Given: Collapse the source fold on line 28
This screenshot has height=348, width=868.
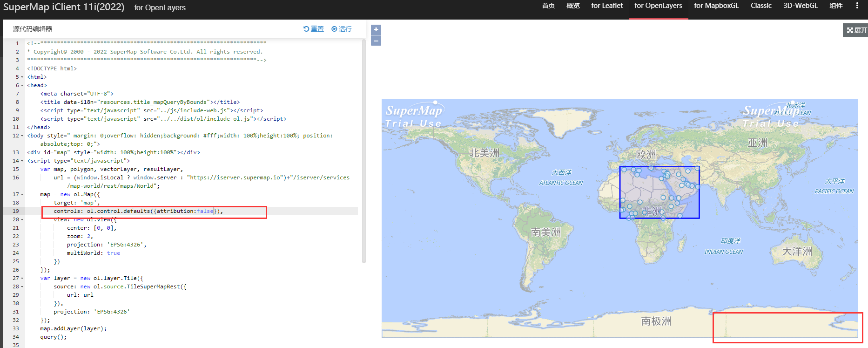Looking at the screenshot, I should (x=22, y=287).
